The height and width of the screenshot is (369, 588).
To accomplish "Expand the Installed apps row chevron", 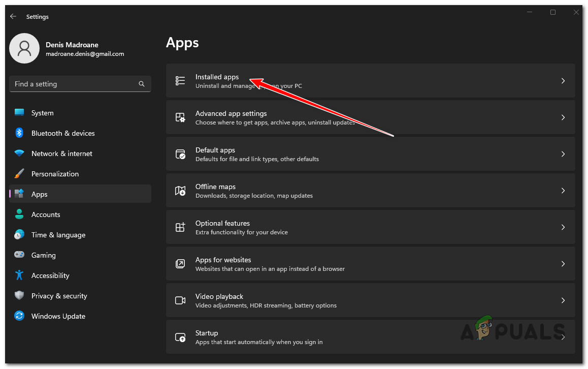I will 563,80.
